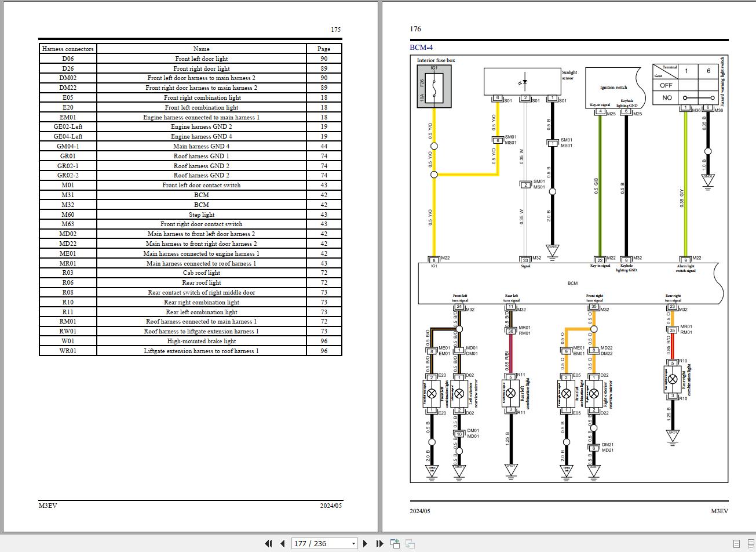Go to the first page

coord(268,543)
